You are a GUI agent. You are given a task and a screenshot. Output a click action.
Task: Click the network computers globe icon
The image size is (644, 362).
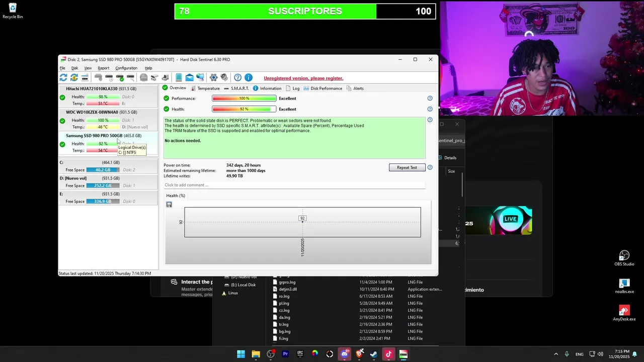point(200,77)
